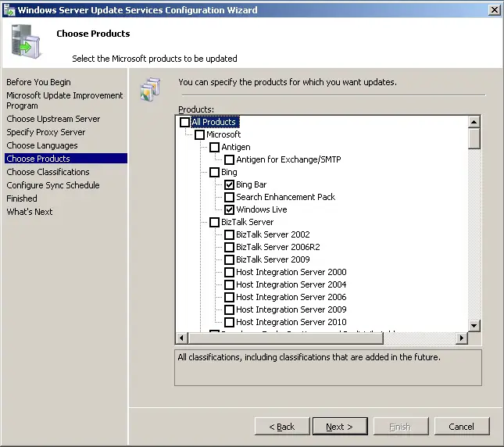Select Host Integration Server 2010 label
The height and width of the screenshot is (447, 504).
[291, 322]
